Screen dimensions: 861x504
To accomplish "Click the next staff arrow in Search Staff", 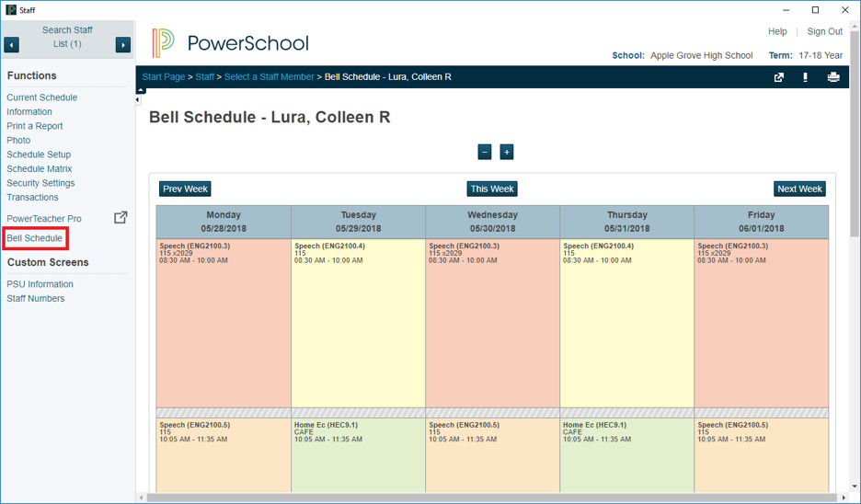I will click(x=122, y=45).
